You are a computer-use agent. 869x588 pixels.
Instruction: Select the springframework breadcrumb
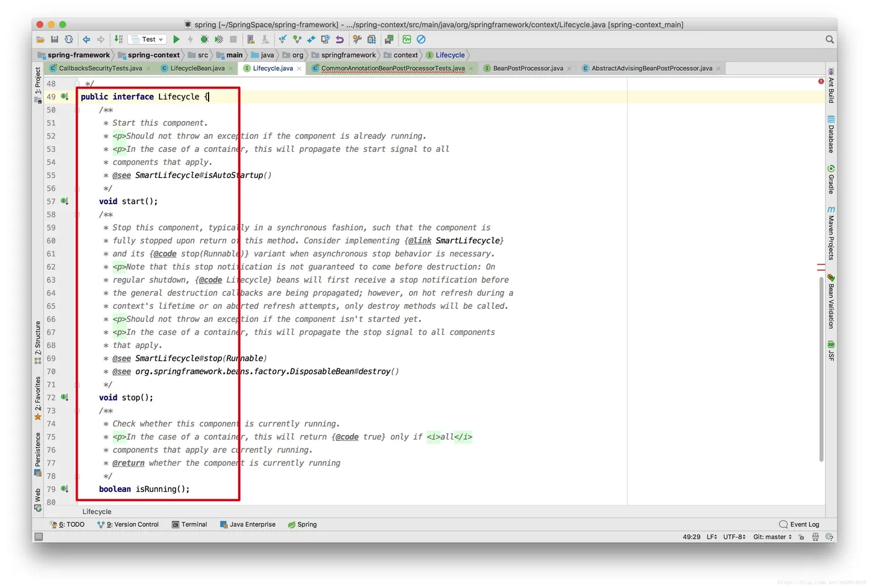[343, 55]
